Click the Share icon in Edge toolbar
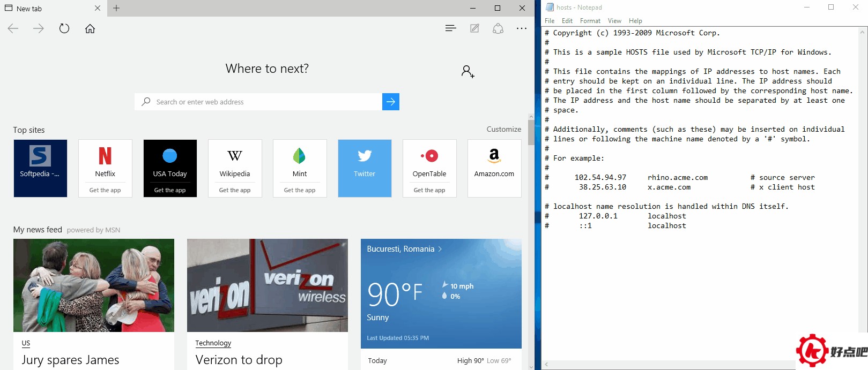The height and width of the screenshot is (370, 868). (x=498, y=28)
